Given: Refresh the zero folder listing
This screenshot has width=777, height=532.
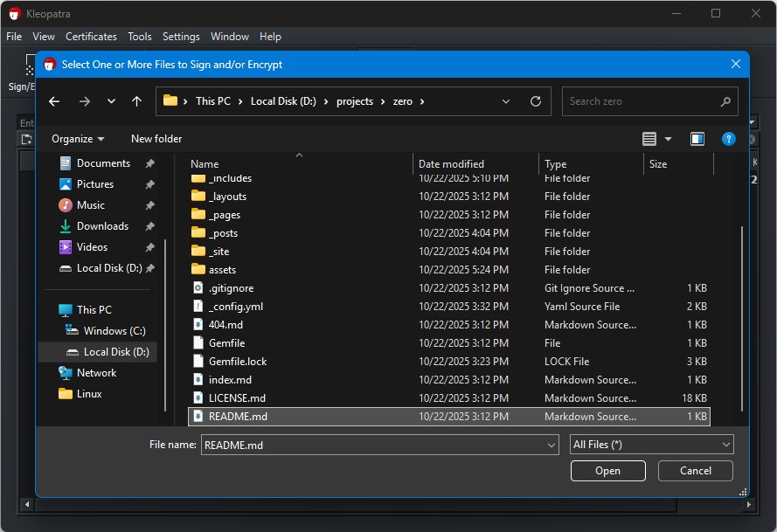Looking at the screenshot, I should coord(536,101).
